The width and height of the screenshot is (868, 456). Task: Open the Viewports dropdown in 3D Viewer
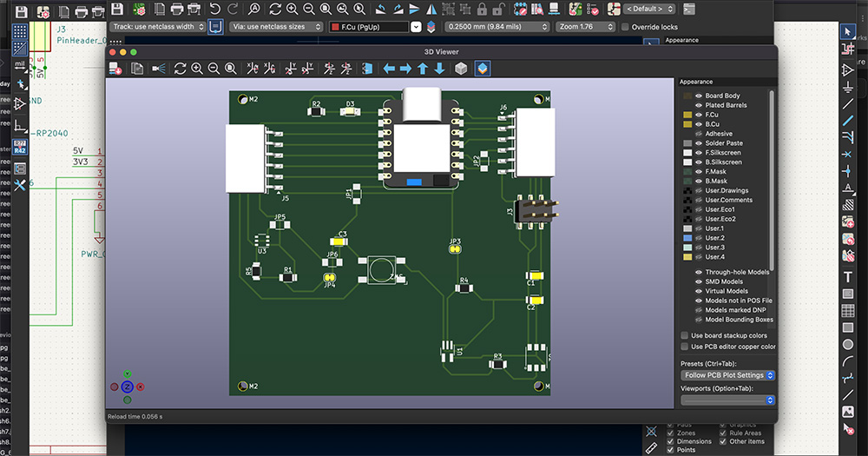[x=727, y=400]
